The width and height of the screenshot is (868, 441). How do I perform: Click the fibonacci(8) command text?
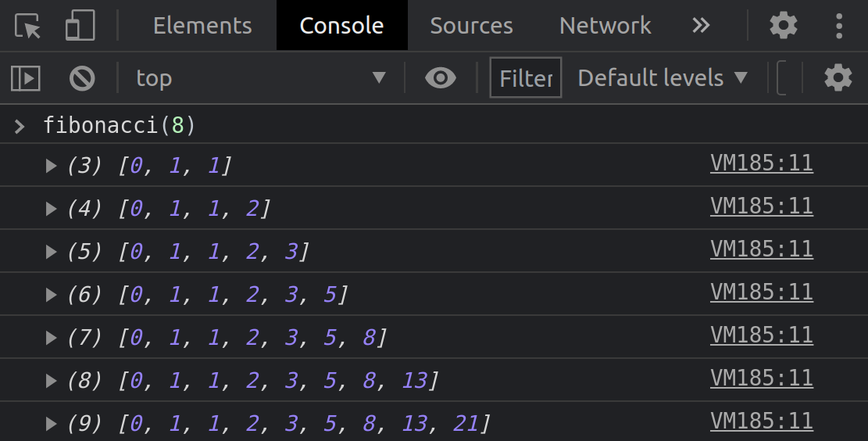pyautogui.click(x=120, y=126)
